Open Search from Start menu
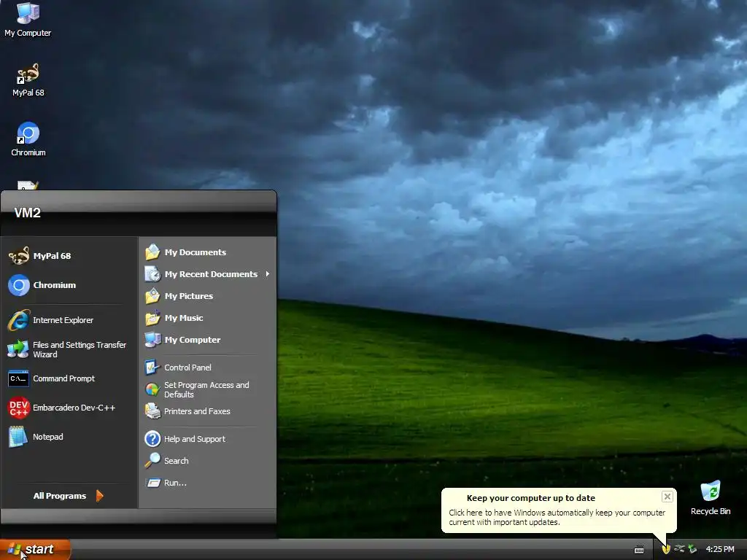Viewport: 747px width, 560px height. click(x=207, y=461)
